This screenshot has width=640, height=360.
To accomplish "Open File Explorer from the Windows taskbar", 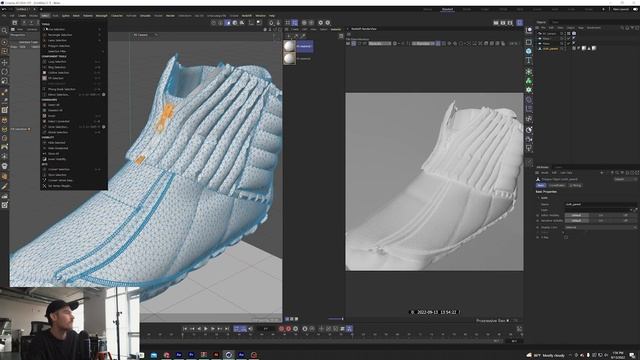I will coord(154,355).
